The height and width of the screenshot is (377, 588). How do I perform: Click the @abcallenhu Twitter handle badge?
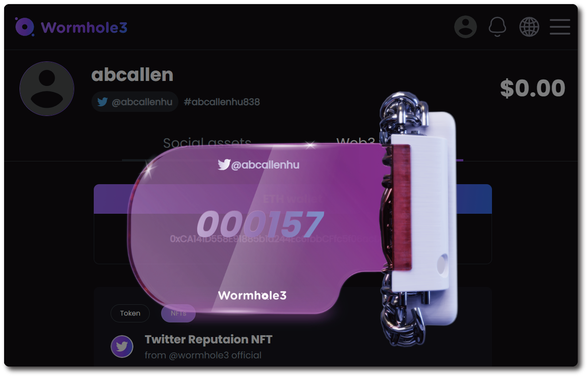tap(135, 102)
